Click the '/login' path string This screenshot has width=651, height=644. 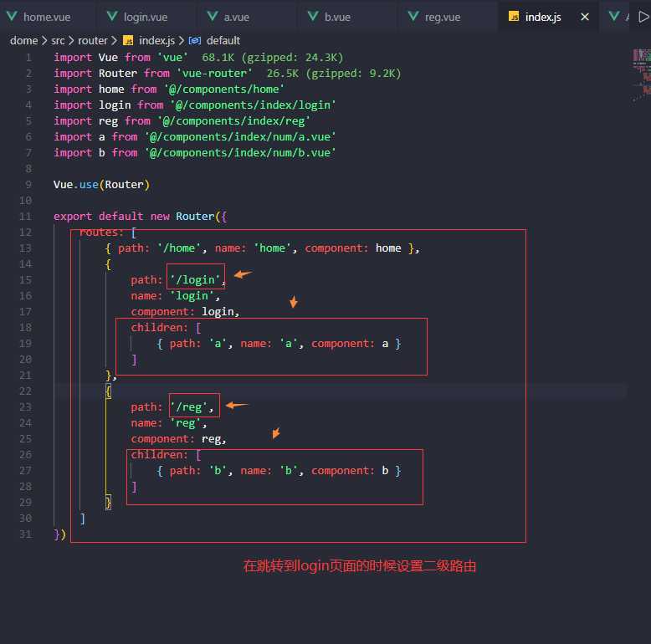click(x=195, y=280)
